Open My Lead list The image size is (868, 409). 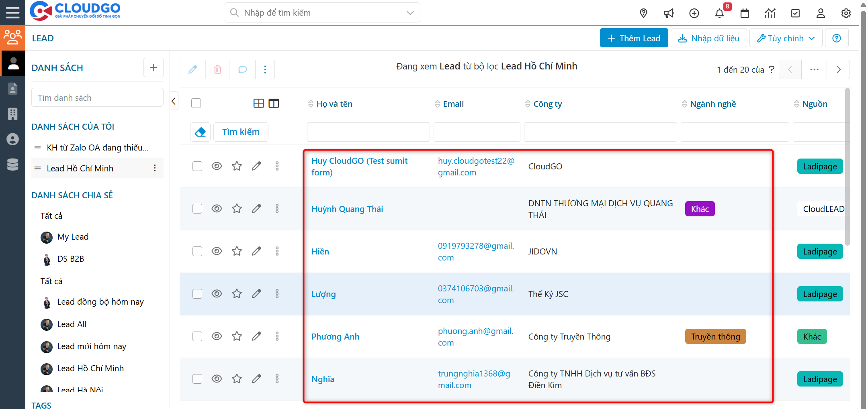[x=73, y=237]
